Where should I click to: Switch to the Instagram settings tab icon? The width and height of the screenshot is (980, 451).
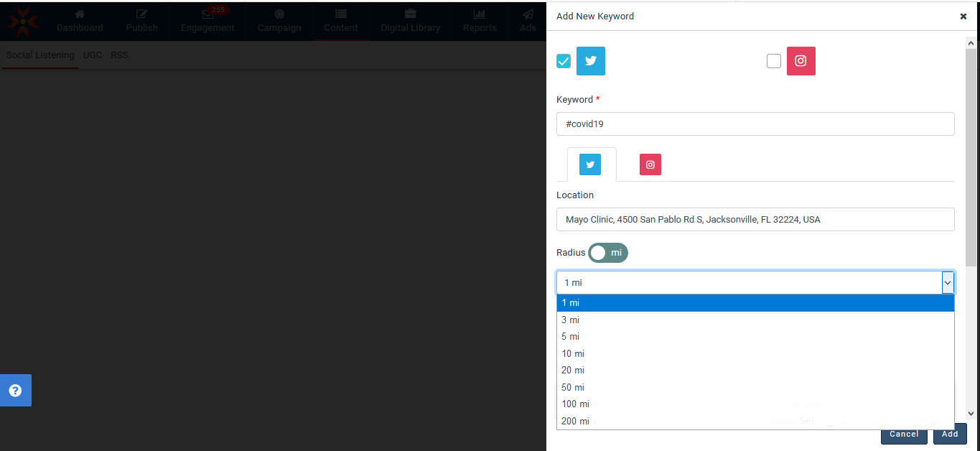point(650,164)
